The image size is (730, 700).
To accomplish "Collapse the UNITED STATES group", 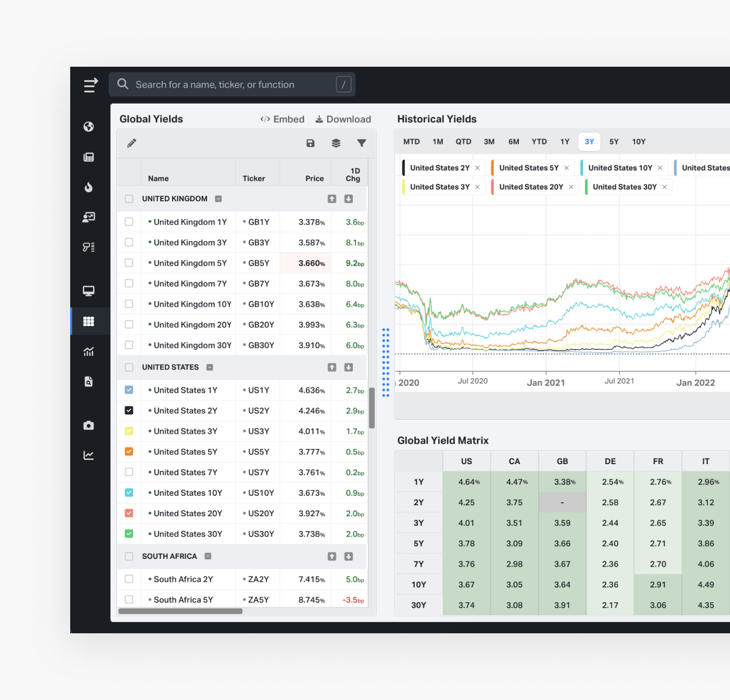I will (x=209, y=368).
